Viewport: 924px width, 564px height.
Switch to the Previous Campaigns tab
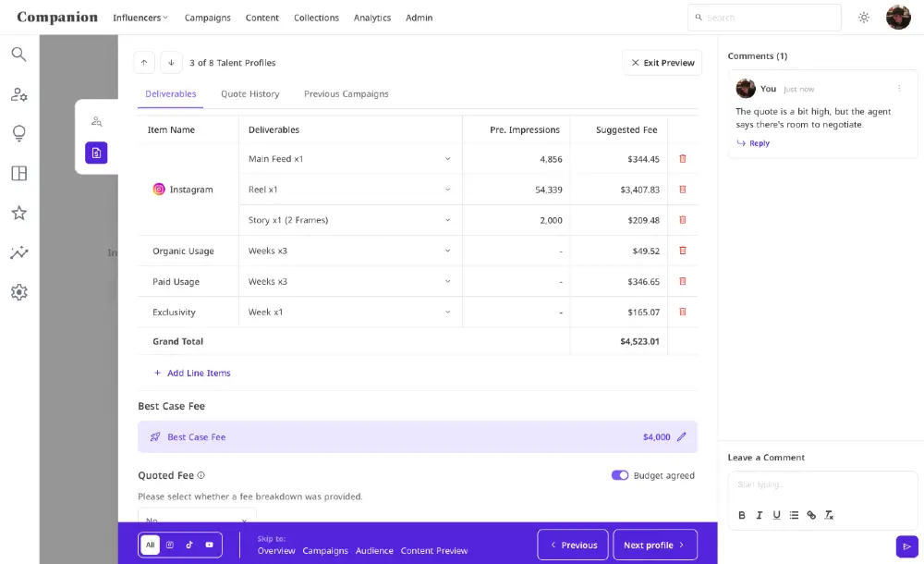(346, 93)
